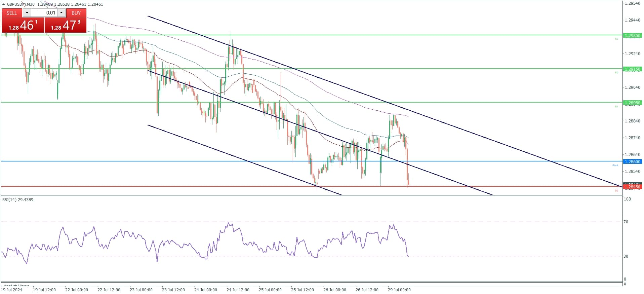This screenshot has height=294, width=644.
Task: Increase lot volume with up arrow
Action: point(61,13)
